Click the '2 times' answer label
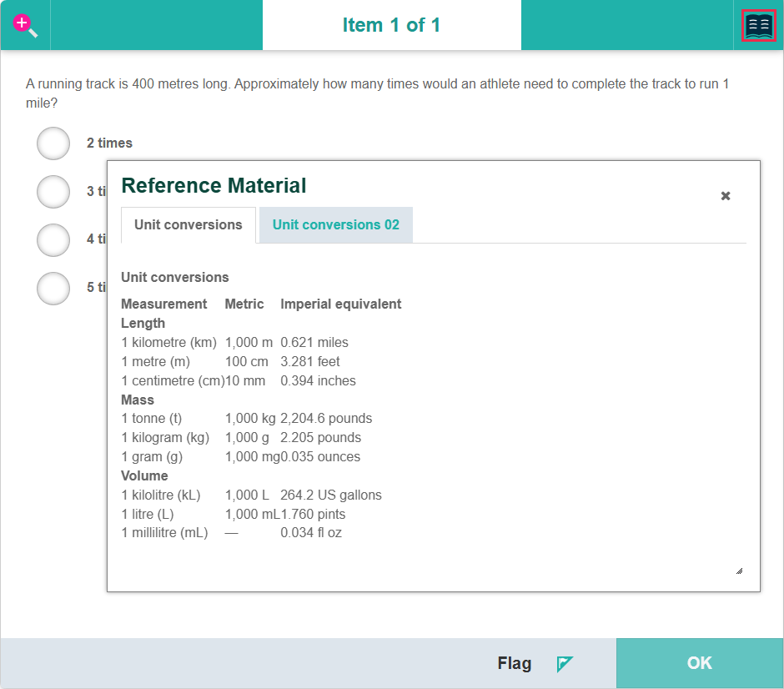This screenshot has height=689, width=784. coord(109,143)
